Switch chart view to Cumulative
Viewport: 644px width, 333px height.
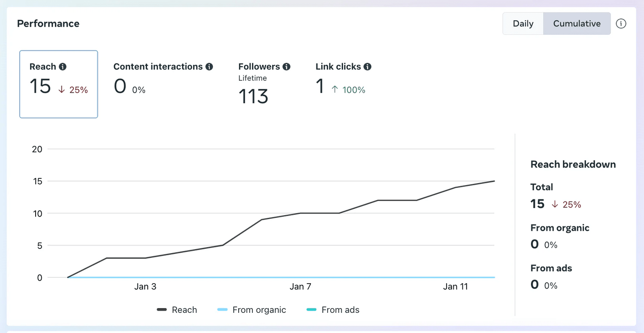click(577, 24)
